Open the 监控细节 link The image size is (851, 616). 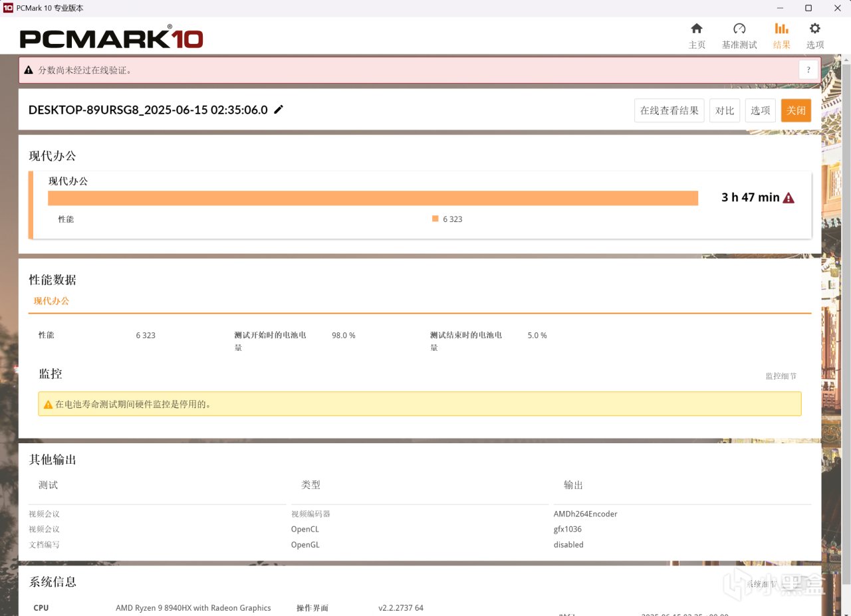(x=781, y=376)
